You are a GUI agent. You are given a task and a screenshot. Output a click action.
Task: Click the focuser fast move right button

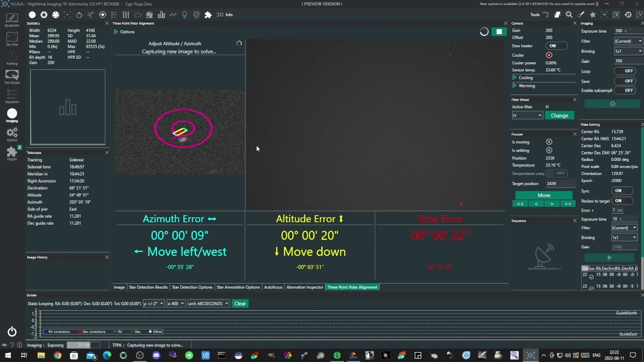(568, 204)
